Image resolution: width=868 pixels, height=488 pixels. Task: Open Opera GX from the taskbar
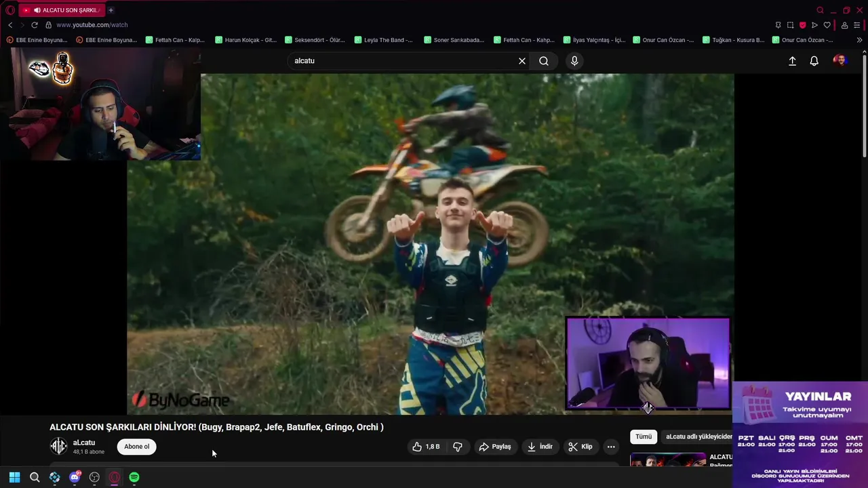(115, 477)
